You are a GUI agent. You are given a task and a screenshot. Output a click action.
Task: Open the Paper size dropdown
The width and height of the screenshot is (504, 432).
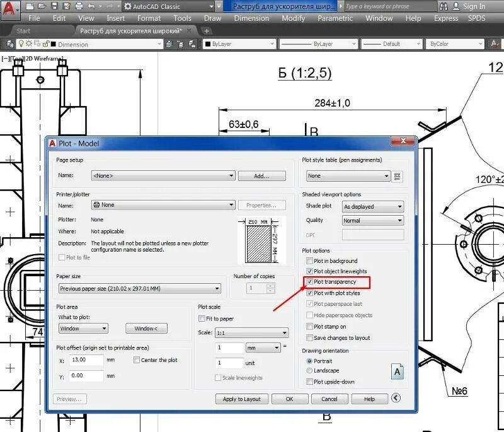(x=140, y=289)
